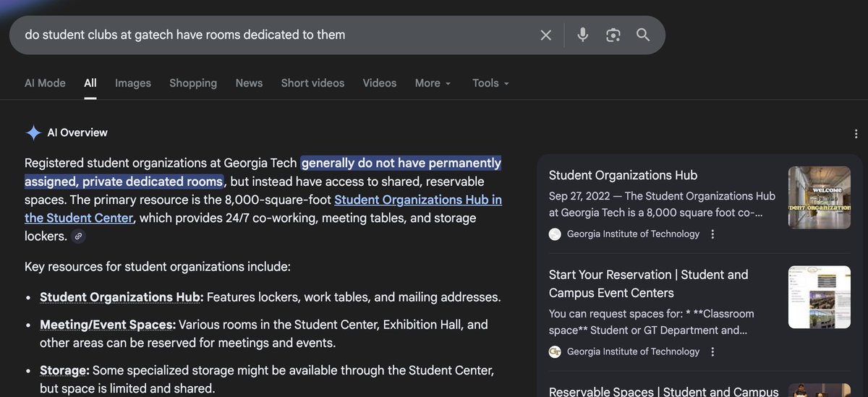Image resolution: width=868 pixels, height=397 pixels.
Task: Click 'Georgia Institute of Technology' under Student Organizations Hub
Action: pos(633,234)
